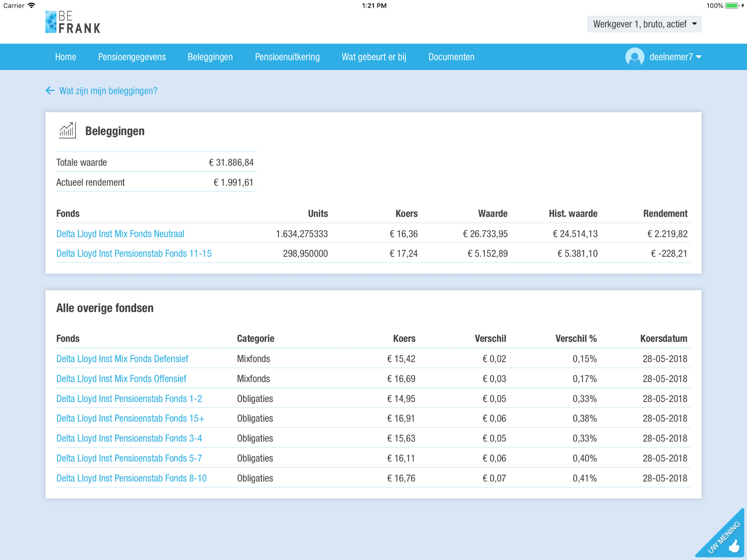Click the Koers value € 15,42
This screenshot has width=747, height=560.
(401, 359)
